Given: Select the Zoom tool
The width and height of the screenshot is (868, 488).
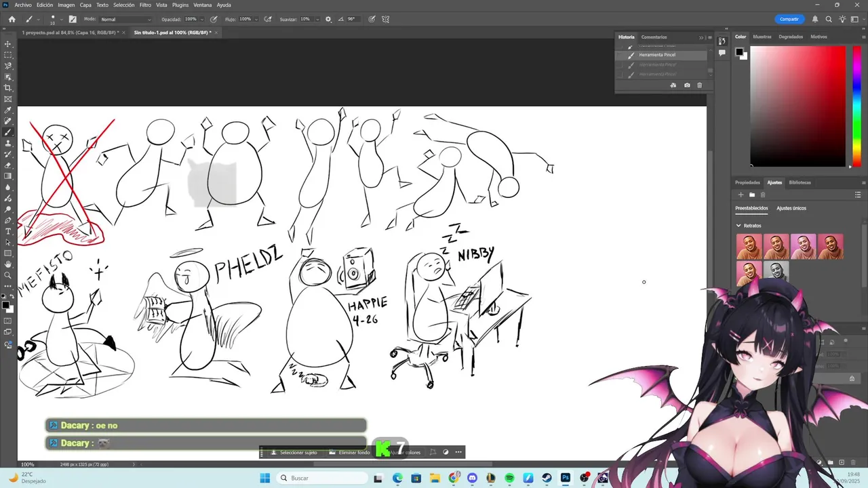Looking at the screenshot, I should (x=8, y=275).
